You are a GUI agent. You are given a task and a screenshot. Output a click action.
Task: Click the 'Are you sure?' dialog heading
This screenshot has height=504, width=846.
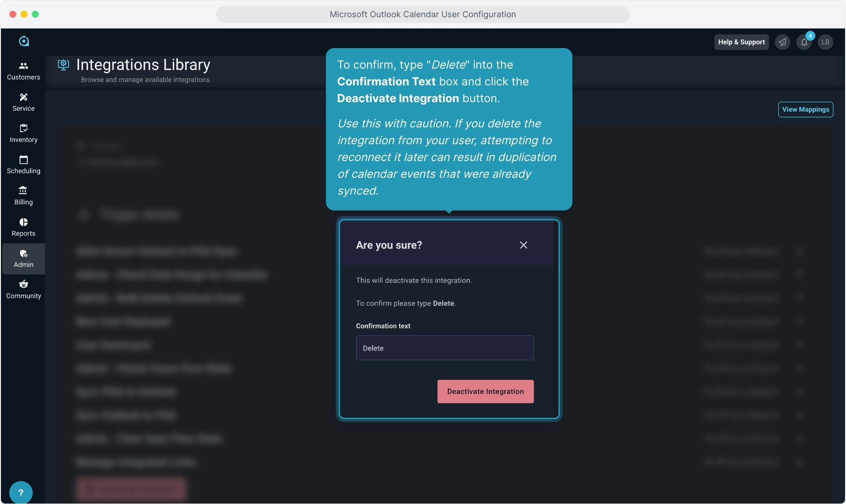click(389, 245)
